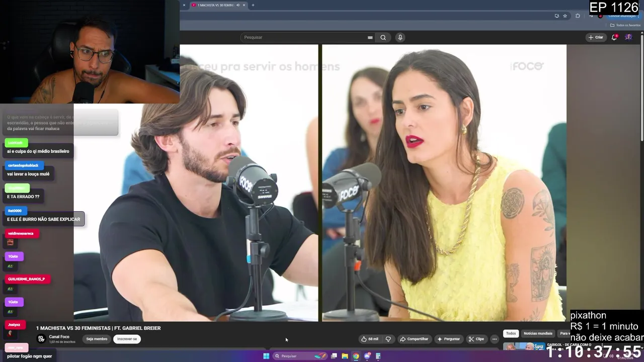Click the chat message 'E ELE É BURRO NÃO SABE EXPLICAR'
The image size is (644, 362).
44,219
